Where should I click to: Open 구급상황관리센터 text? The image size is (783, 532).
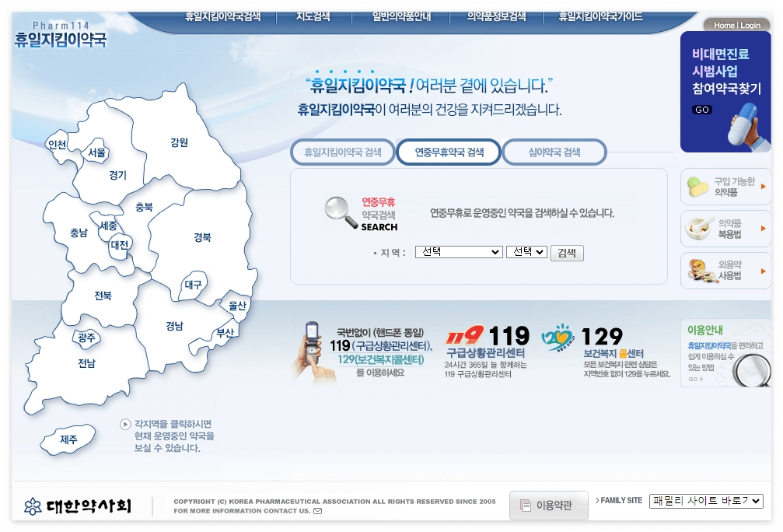(485, 352)
